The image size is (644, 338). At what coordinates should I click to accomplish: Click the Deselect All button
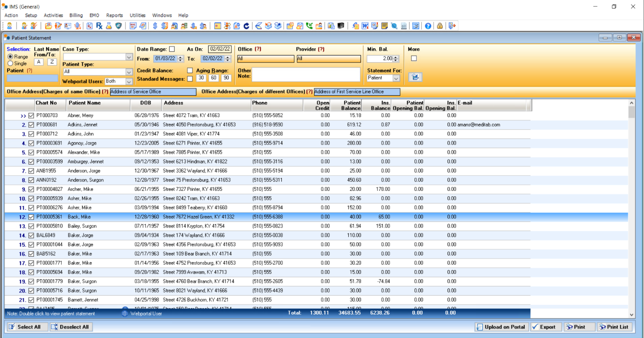point(71,327)
